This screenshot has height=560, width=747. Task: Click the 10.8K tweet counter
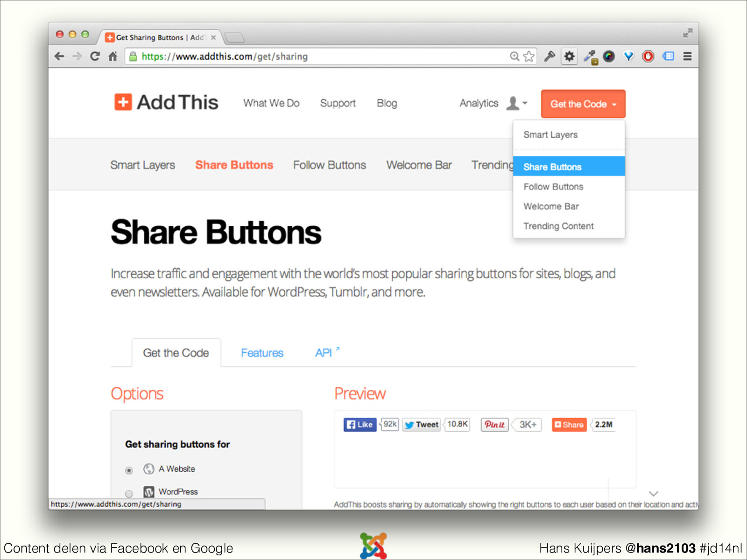pos(457,424)
